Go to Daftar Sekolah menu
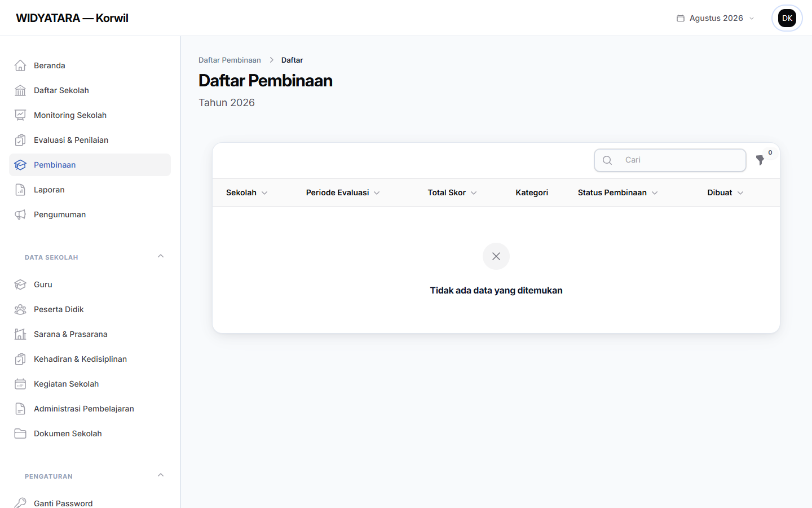Screen dimensions: 812x508 pos(90,90)
